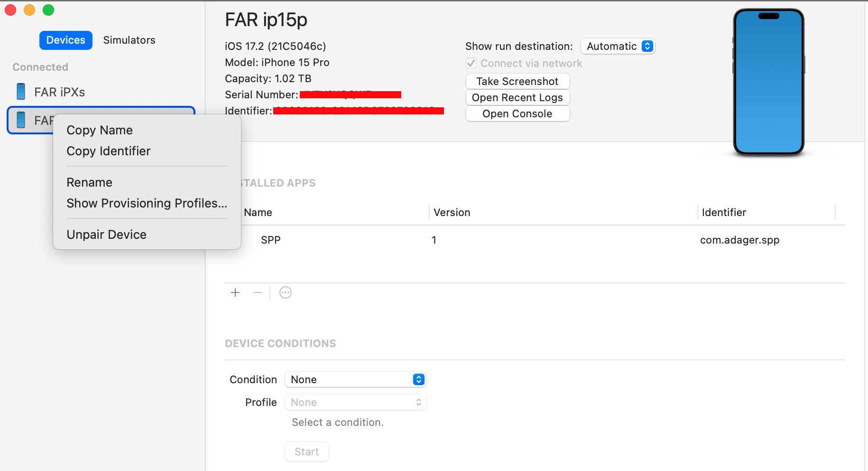The image size is (868, 471).
Task: Open the Show run destination dropdown
Action: tap(618, 46)
